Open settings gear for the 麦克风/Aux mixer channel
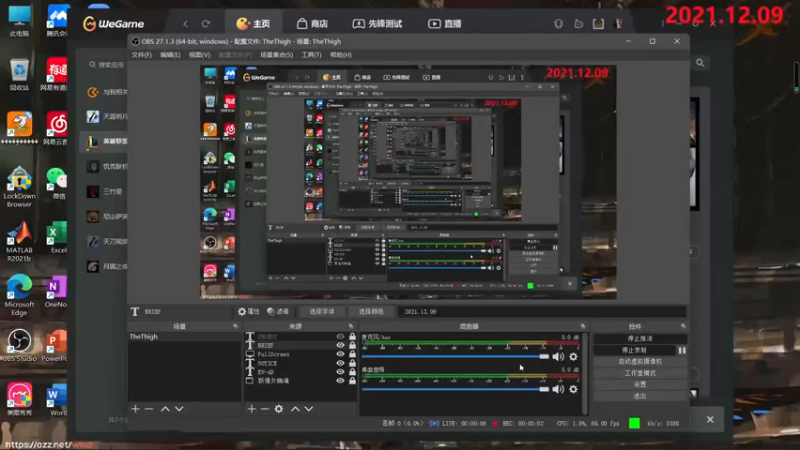 tap(573, 357)
